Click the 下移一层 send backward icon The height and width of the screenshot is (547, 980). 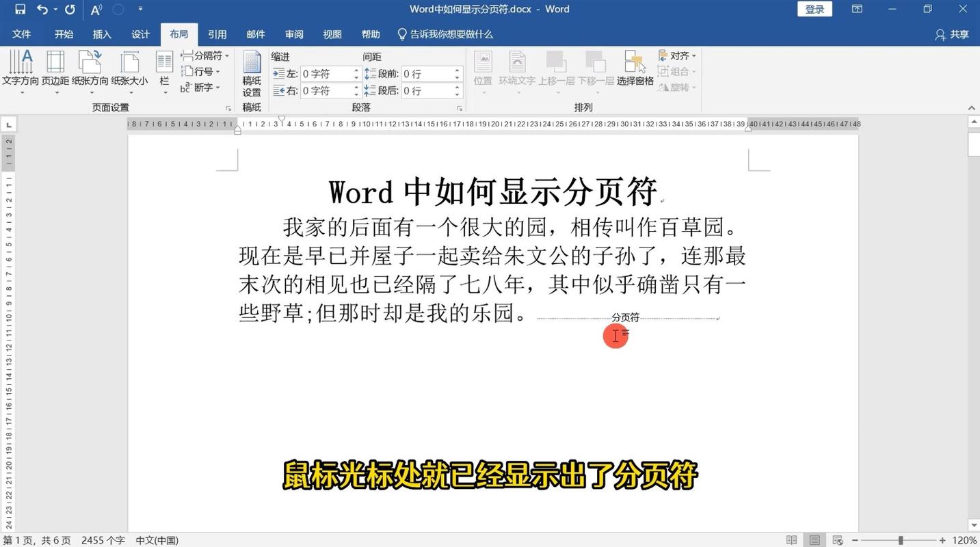tap(596, 72)
